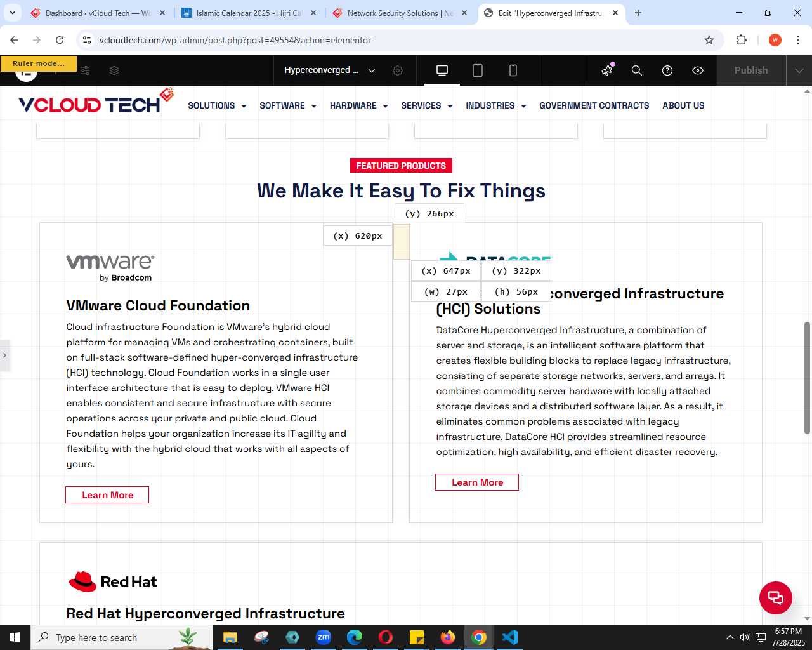Click the VMware by Broadcom logo
This screenshot has width=812, height=650.
pyautogui.click(x=110, y=267)
